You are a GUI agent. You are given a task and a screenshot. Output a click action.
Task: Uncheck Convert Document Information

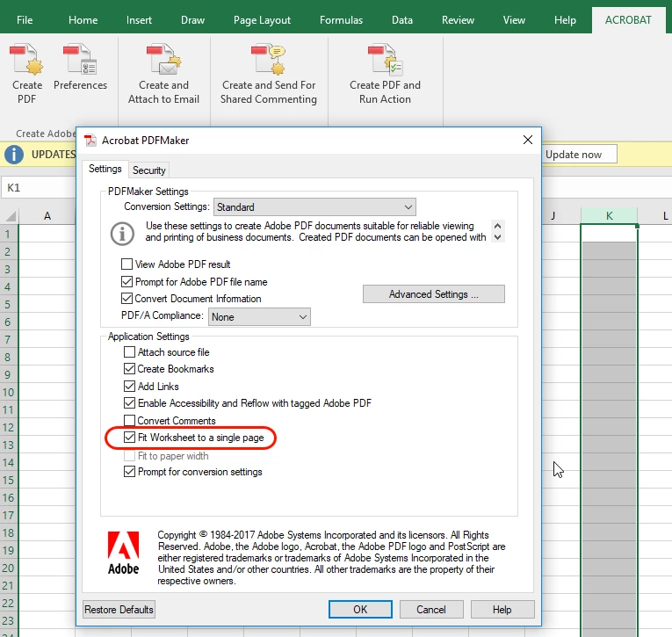[126, 299]
